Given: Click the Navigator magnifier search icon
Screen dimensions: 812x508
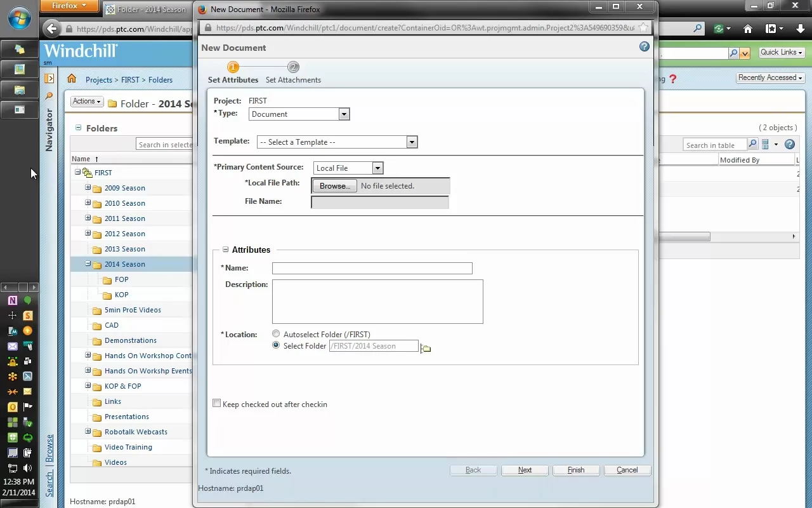Looking at the screenshot, I should coord(49,96).
